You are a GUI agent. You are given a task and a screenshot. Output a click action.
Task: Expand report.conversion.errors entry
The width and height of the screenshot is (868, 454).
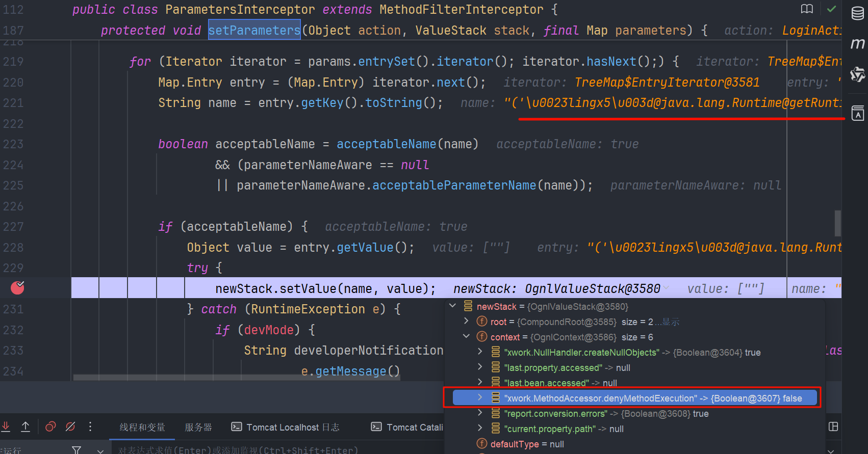click(x=480, y=413)
